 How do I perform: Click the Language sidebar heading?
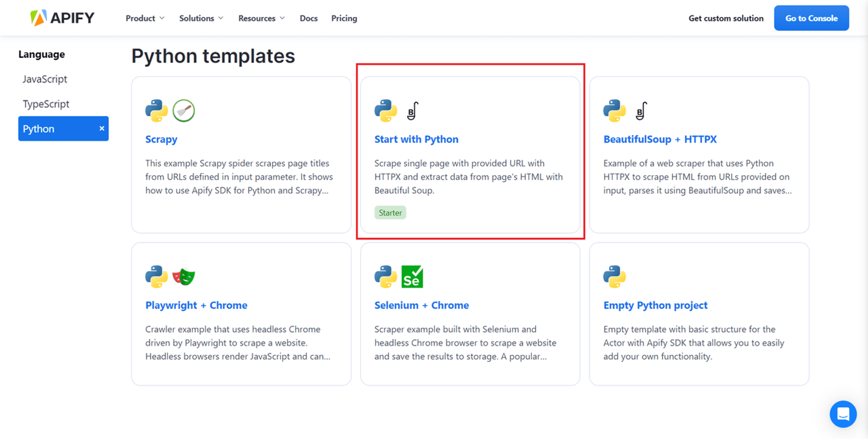click(42, 54)
